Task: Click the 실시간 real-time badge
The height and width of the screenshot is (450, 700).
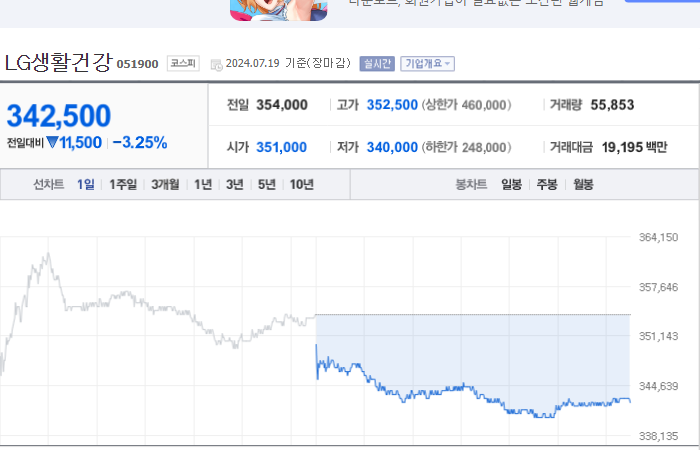Action: 377,63
